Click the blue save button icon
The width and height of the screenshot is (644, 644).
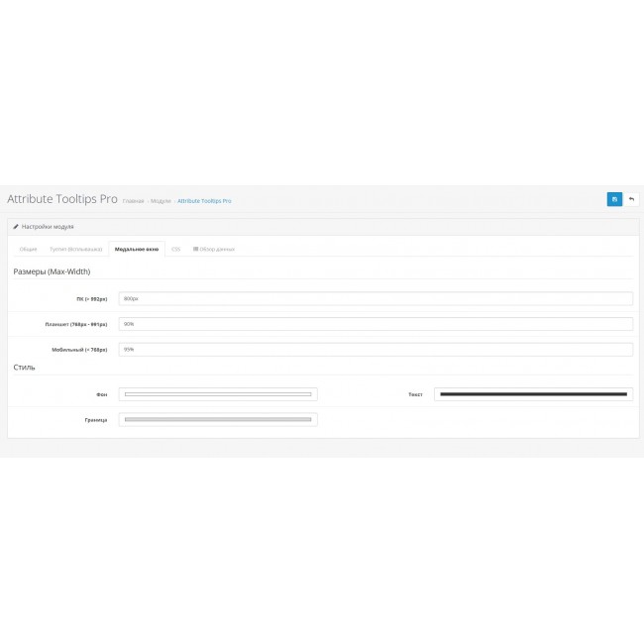tap(614, 199)
